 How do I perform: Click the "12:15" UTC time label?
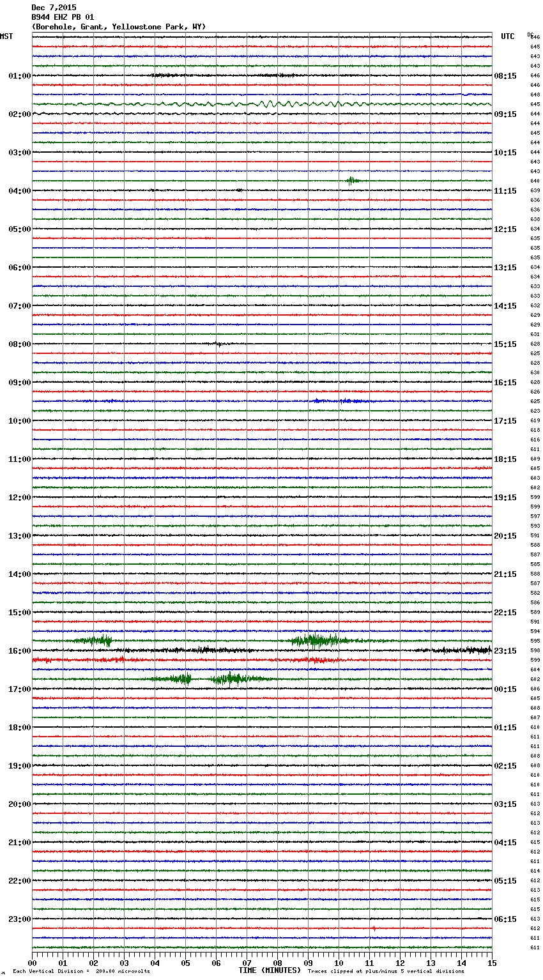coord(505,229)
